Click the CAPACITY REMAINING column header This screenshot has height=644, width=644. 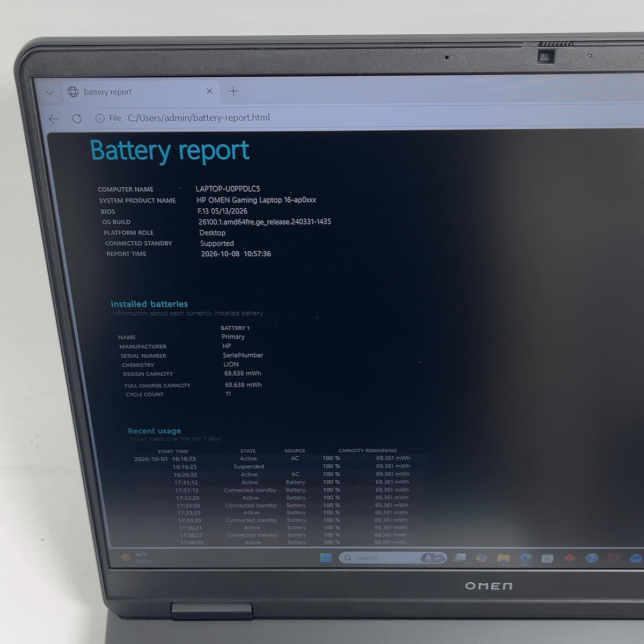point(367,451)
